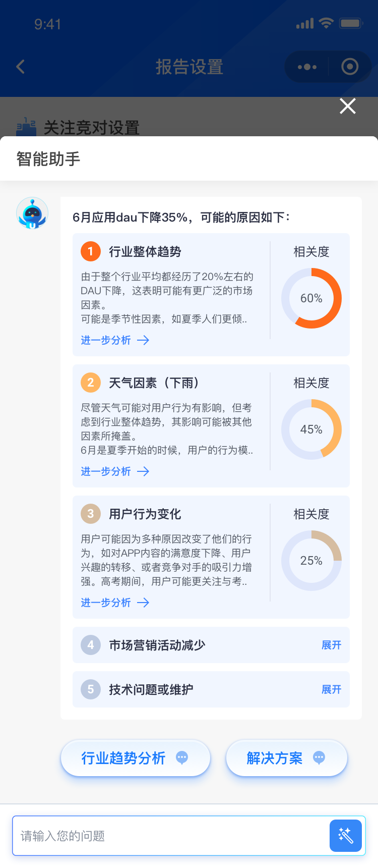
Task: Expand the 市场营销活动减少 item
Action: pos(331,645)
